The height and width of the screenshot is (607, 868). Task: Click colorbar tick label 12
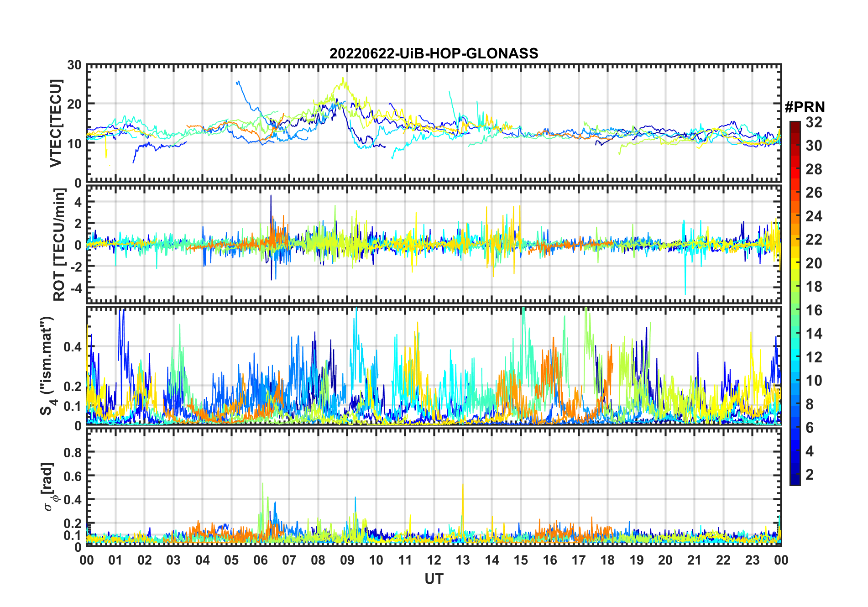click(x=814, y=357)
